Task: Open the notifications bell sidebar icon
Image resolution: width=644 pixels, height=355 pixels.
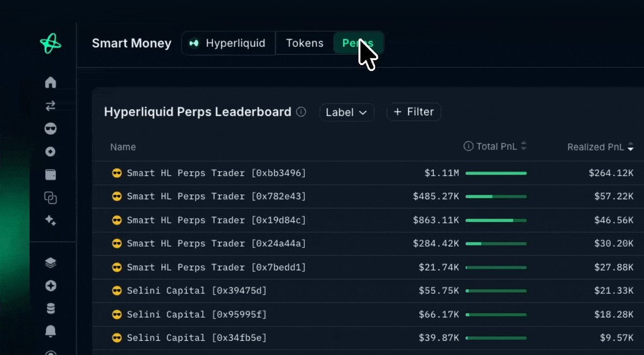Action: coord(50,331)
